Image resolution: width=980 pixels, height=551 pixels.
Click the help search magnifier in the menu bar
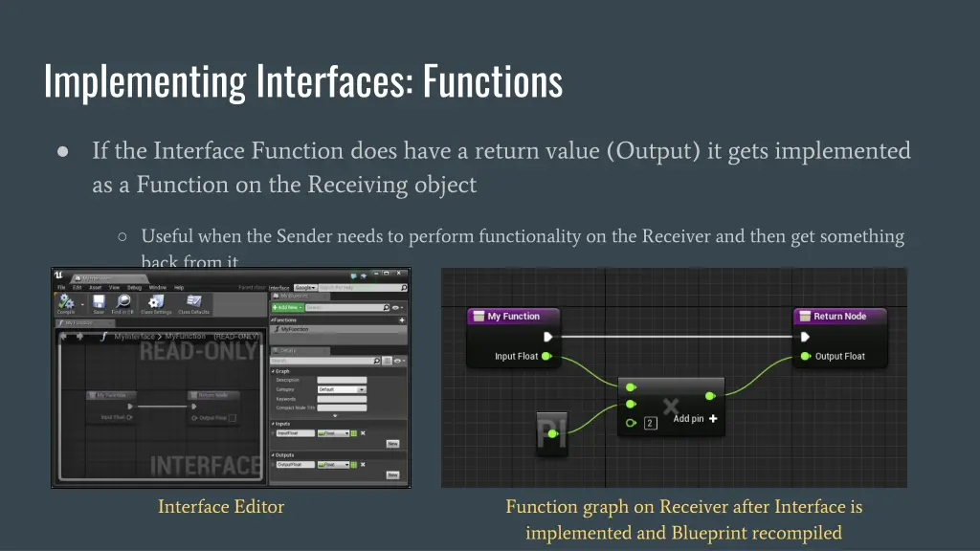(404, 287)
